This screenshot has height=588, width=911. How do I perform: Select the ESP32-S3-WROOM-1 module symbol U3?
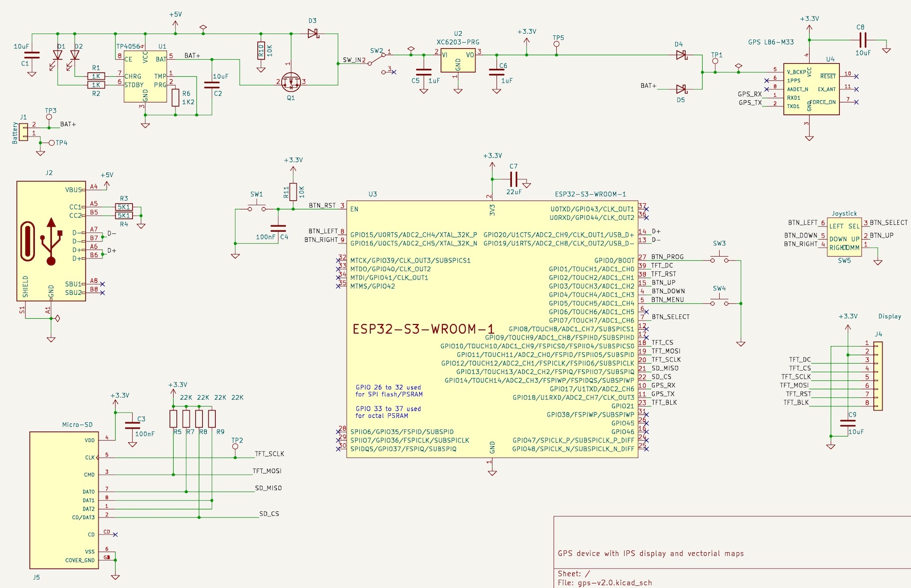492,328
